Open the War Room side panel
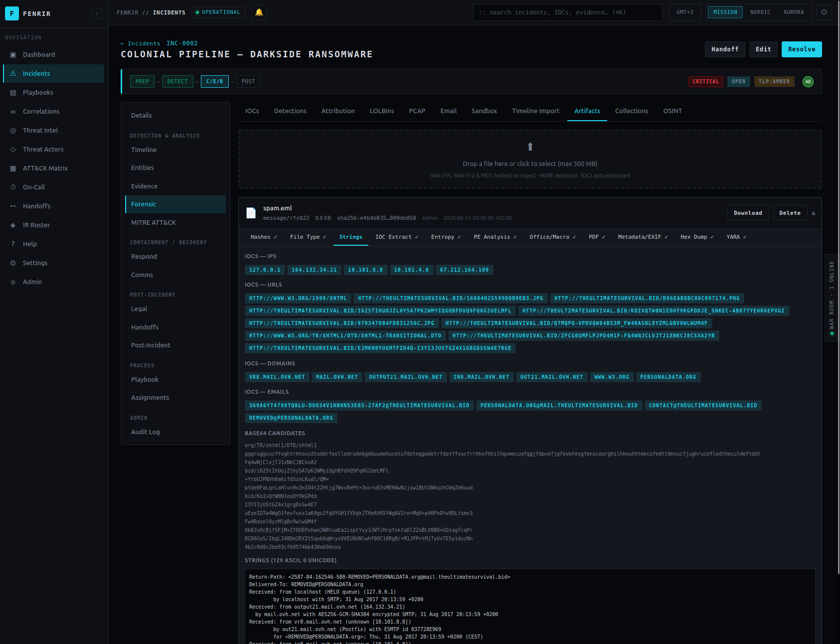This screenshot has width=840, height=644. (x=832, y=298)
